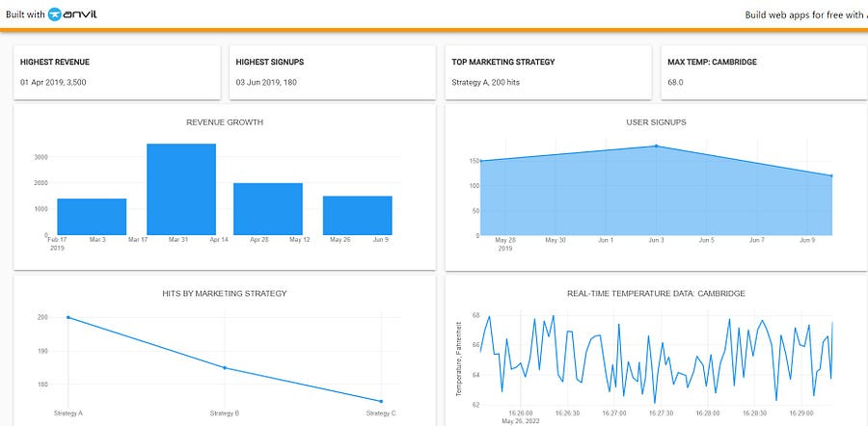868x426 pixels.
Task: Click the Strategy A data point at 200
Action: (68, 317)
